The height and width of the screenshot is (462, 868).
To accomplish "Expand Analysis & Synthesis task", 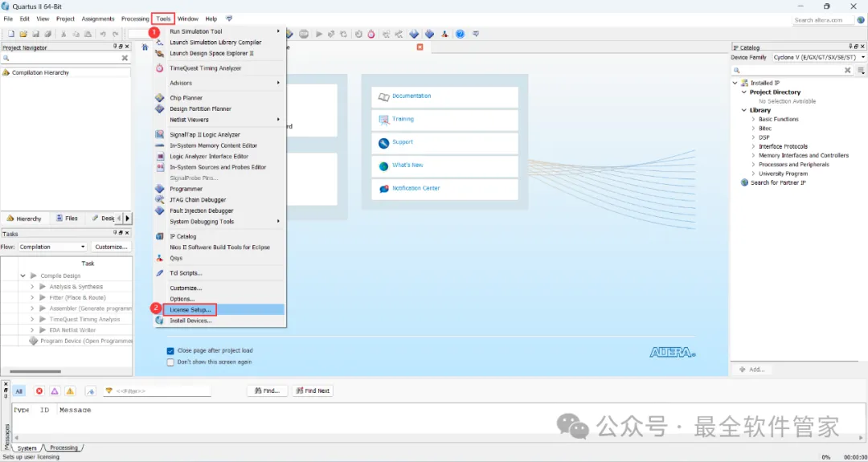I will (x=32, y=287).
